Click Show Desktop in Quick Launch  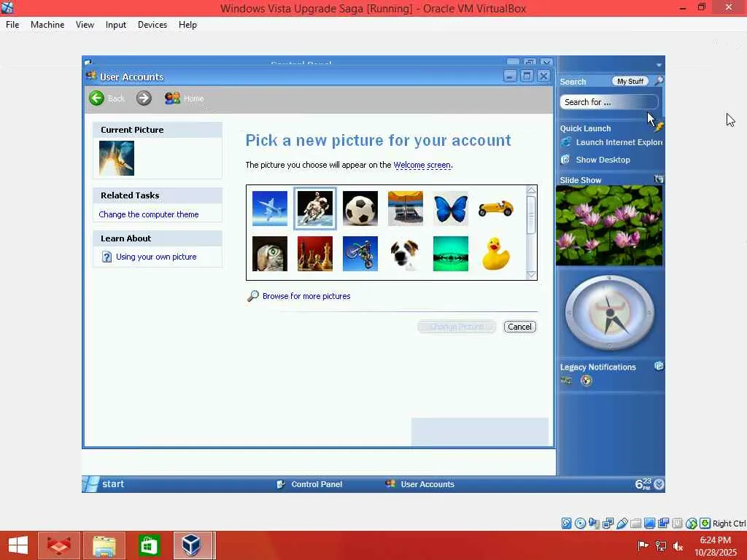tap(603, 160)
